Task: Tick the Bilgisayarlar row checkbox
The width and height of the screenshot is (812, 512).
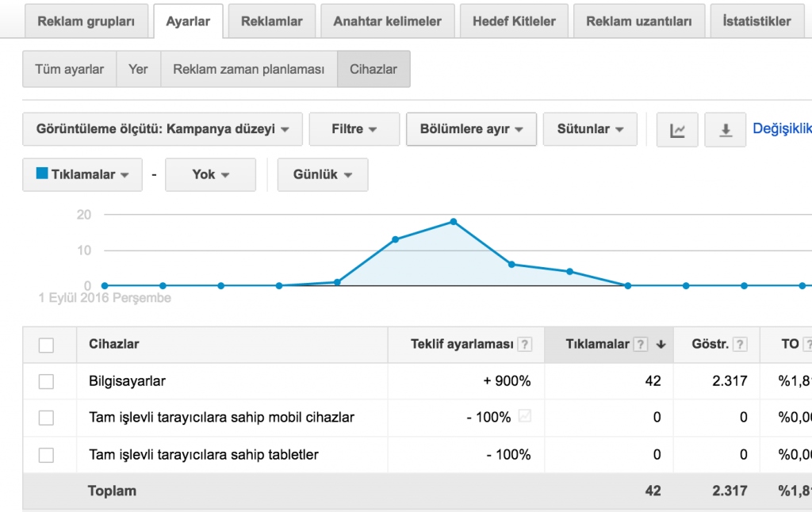Action: pyautogui.click(x=47, y=381)
